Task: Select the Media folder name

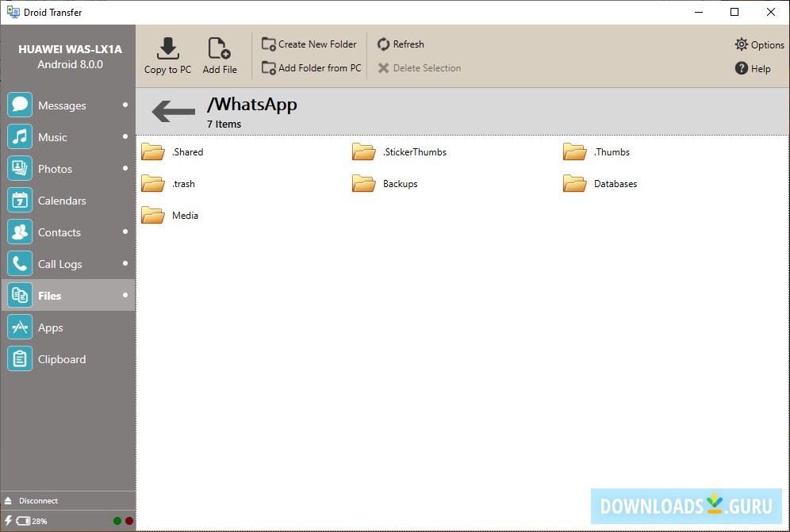Action: pos(185,216)
